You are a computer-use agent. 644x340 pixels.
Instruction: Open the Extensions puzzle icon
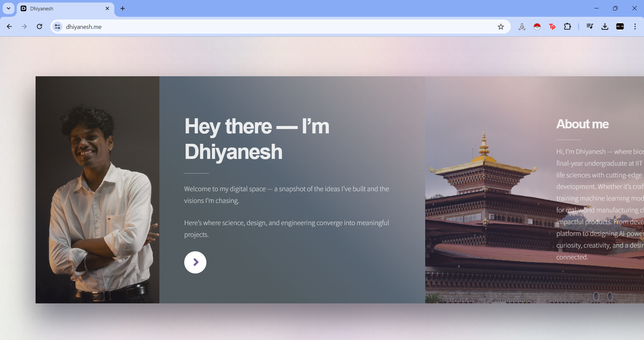pos(567,27)
